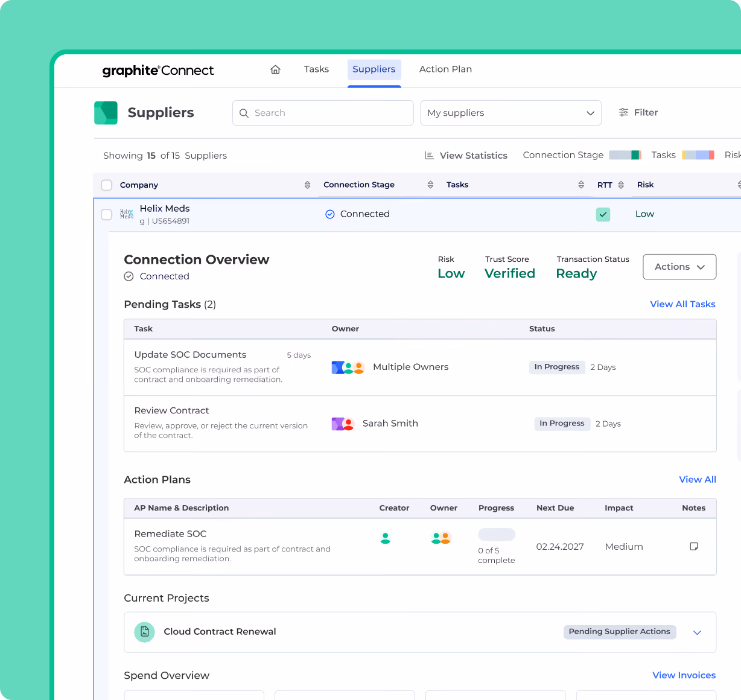This screenshot has width=741, height=700.
Task: Click the Tasks summary color bar
Action: pos(698,155)
